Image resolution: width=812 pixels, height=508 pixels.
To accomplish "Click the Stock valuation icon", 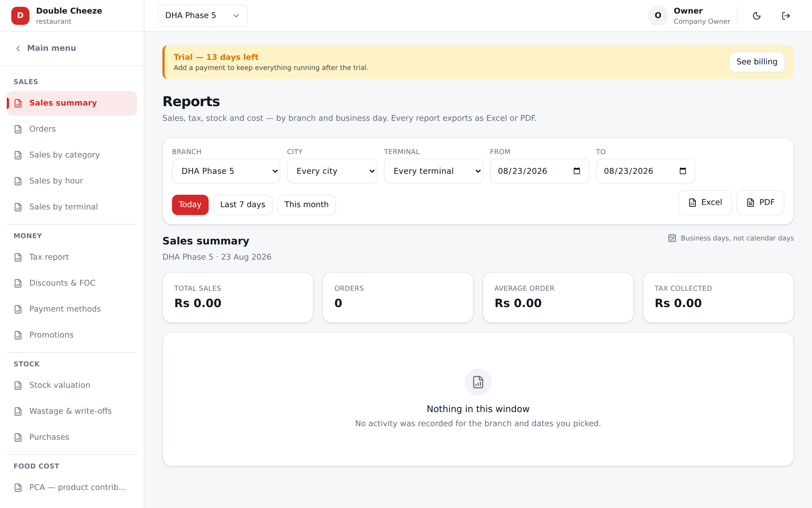I will (x=18, y=385).
